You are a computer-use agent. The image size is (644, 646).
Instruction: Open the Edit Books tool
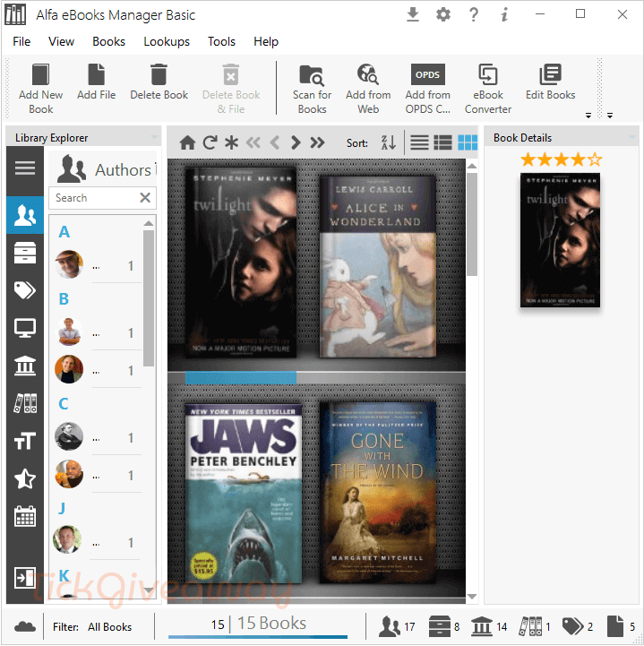point(550,82)
